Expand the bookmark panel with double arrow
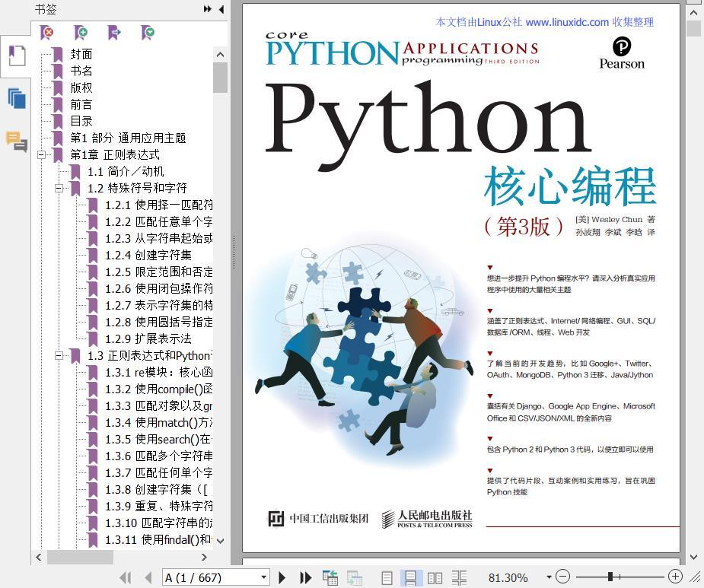The width and height of the screenshot is (704, 588). point(207,9)
